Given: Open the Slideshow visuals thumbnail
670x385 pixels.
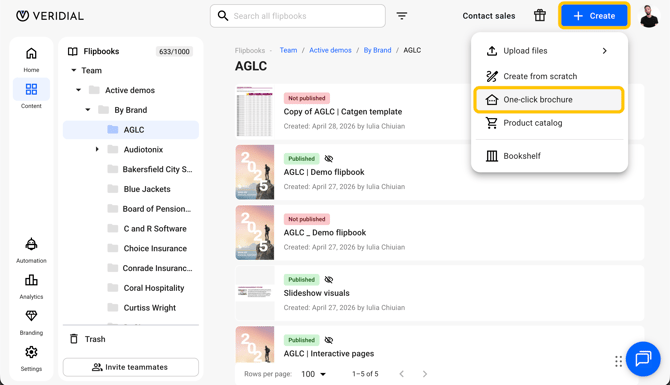Looking at the screenshot, I should (255, 293).
